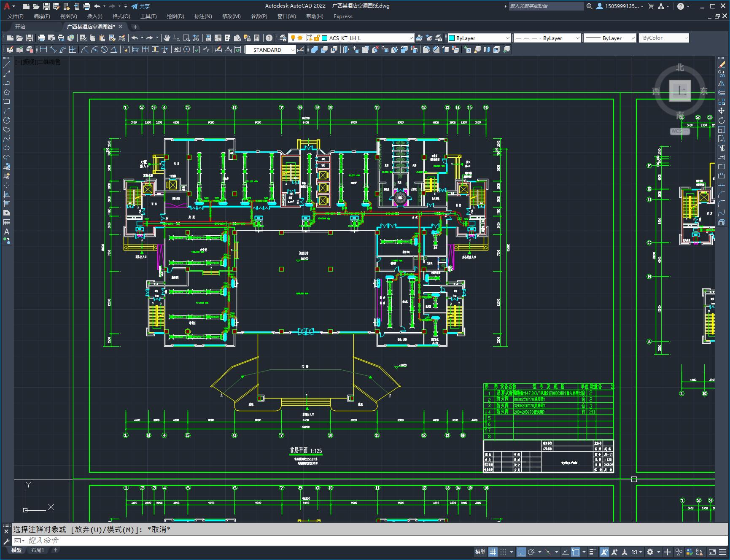This screenshot has width=730, height=560.
Task: Open the 绘图(D) menu
Action: tap(175, 16)
